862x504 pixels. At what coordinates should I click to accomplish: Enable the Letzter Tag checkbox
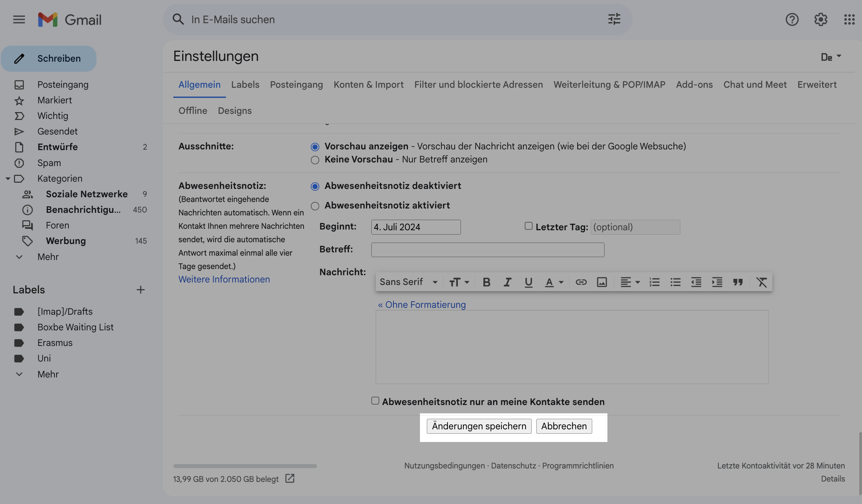click(529, 226)
